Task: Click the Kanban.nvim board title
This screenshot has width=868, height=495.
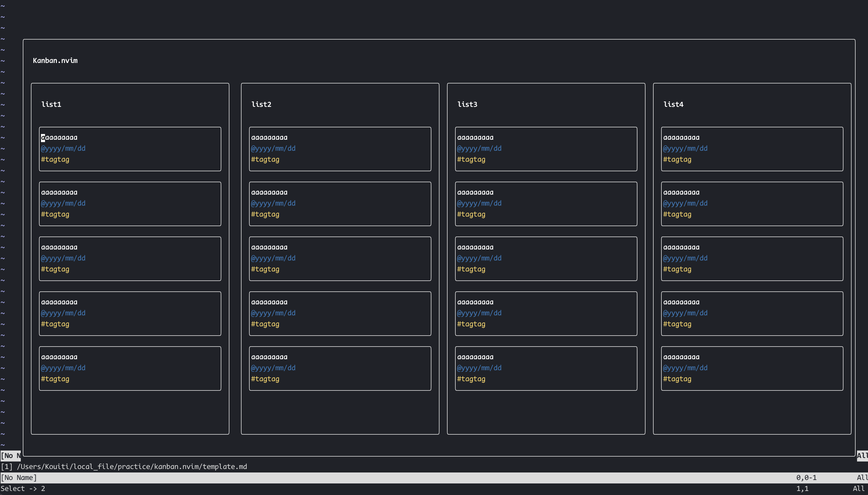Action: [x=55, y=61]
